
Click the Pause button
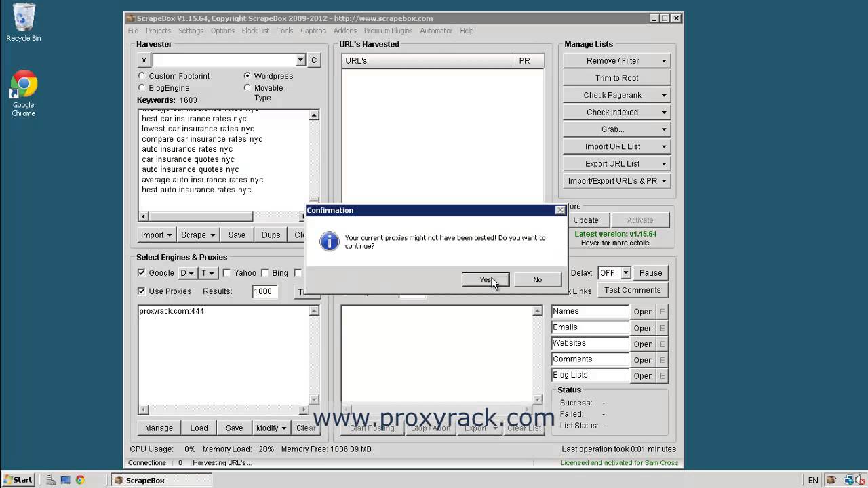pos(650,273)
